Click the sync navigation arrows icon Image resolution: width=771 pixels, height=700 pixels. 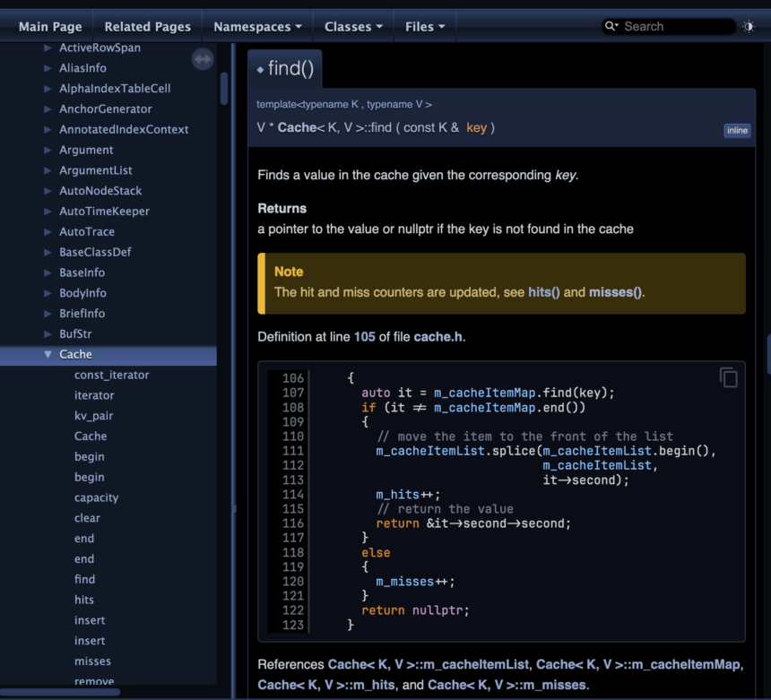(203, 59)
